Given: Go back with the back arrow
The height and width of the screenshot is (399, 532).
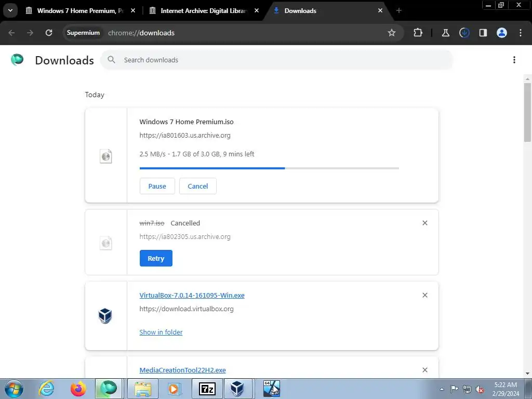Looking at the screenshot, I should 11,33.
